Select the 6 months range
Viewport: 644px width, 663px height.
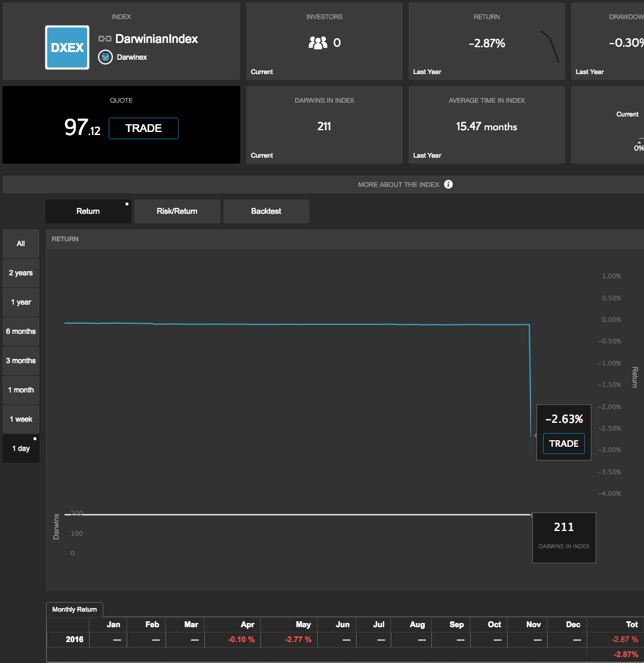click(21, 331)
